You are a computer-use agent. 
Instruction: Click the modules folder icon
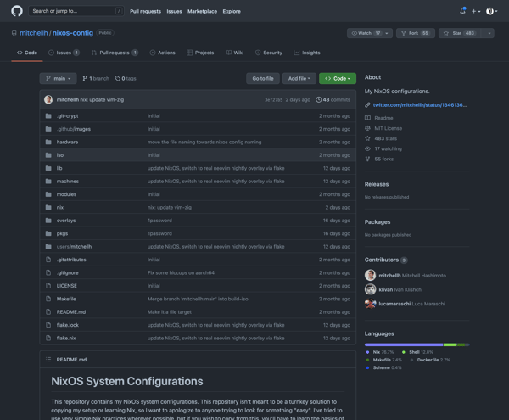tap(48, 194)
